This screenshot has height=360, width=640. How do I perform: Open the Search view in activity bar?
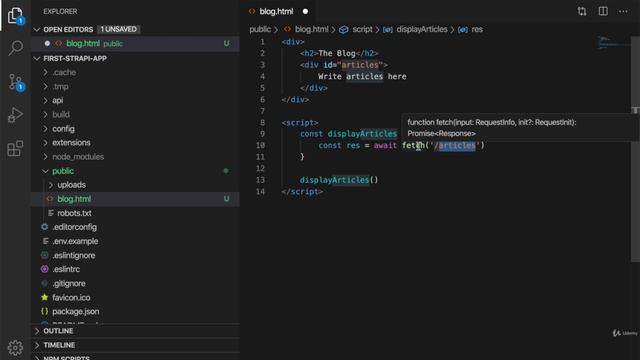(16, 48)
